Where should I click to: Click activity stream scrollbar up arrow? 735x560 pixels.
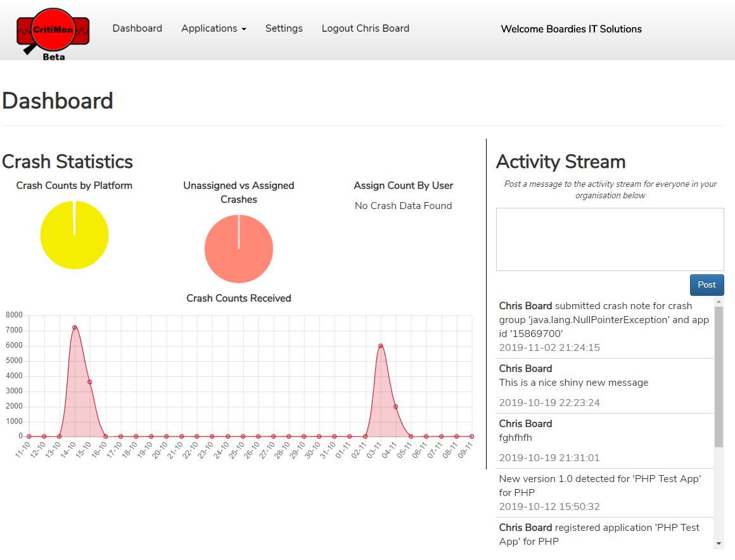coord(719,302)
